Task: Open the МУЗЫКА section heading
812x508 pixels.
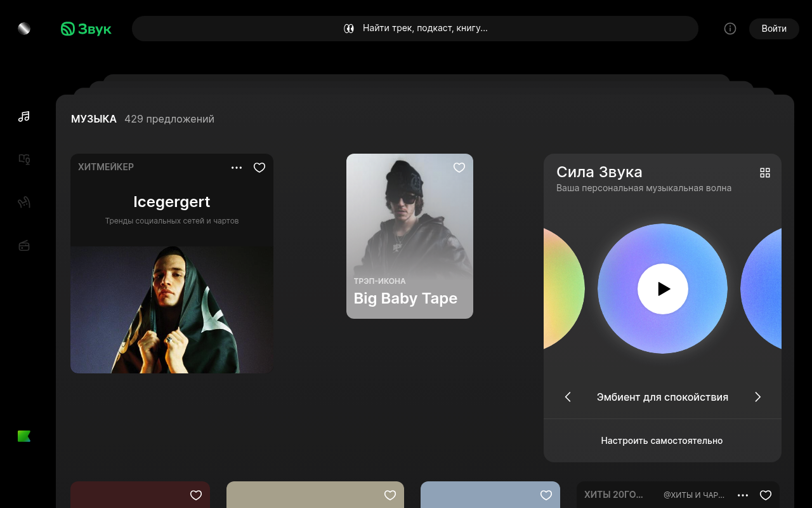Action: (x=94, y=119)
